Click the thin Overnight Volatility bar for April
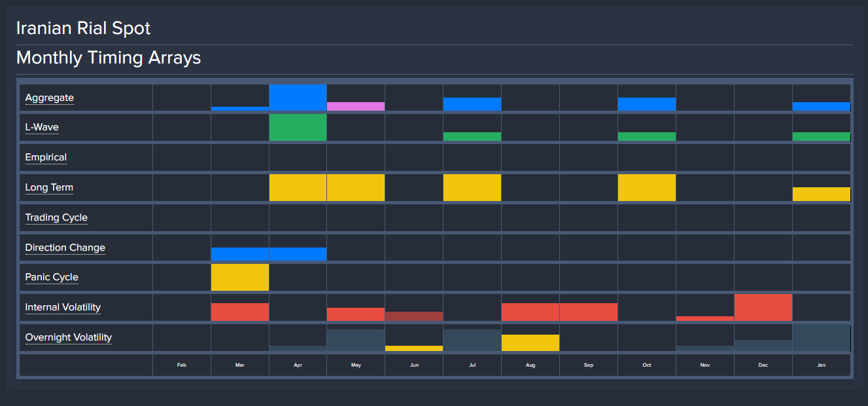The height and width of the screenshot is (406, 868). pyautogui.click(x=298, y=348)
